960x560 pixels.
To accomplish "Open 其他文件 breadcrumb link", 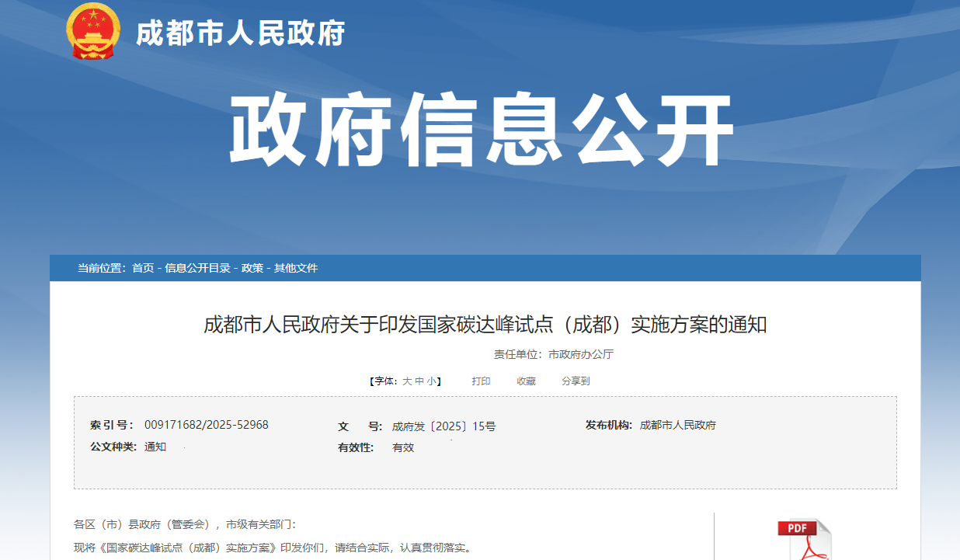I will point(296,268).
